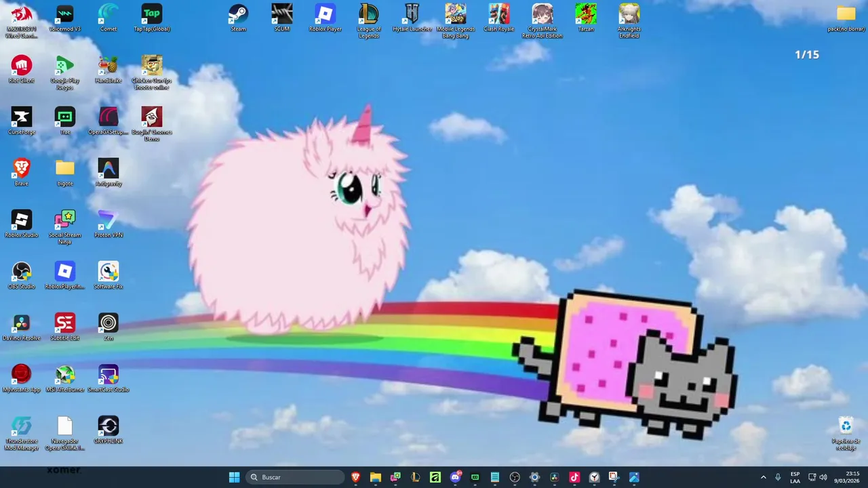Switch to Discord in the taskbar
This screenshot has height=488, width=868.
point(455,477)
